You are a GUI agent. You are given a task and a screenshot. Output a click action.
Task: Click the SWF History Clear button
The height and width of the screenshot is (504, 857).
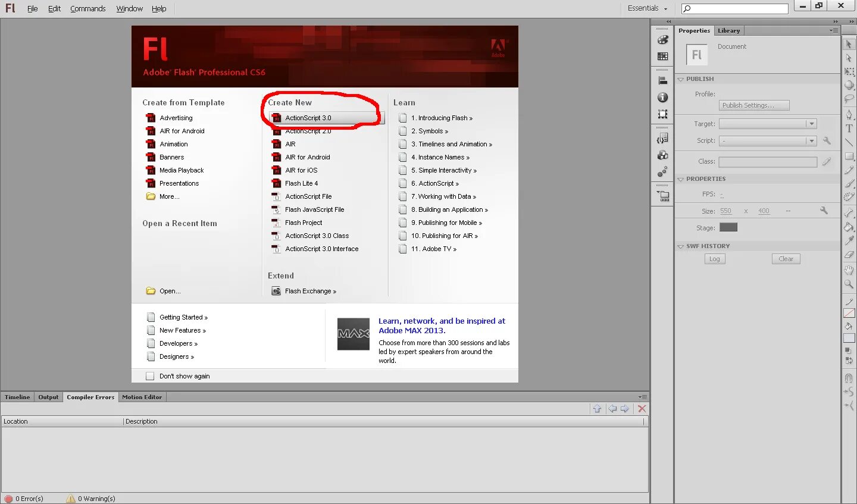pyautogui.click(x=786, y=259)
